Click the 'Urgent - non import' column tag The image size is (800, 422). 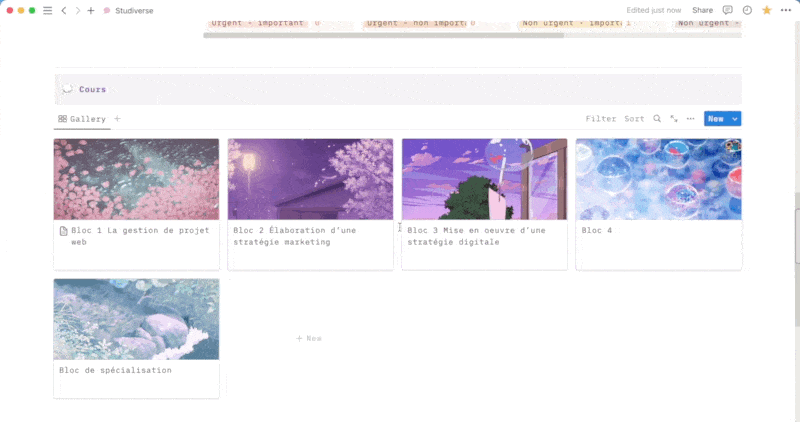pos(415,23)
